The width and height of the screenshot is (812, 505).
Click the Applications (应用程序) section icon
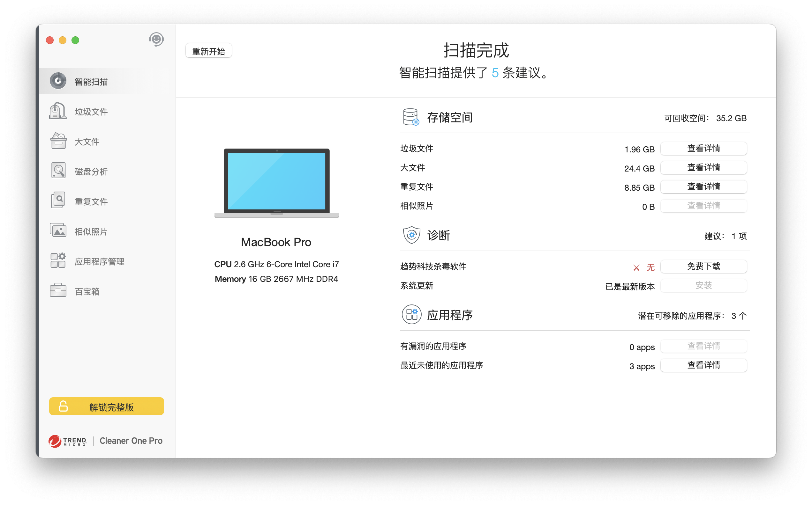(411, 315)
